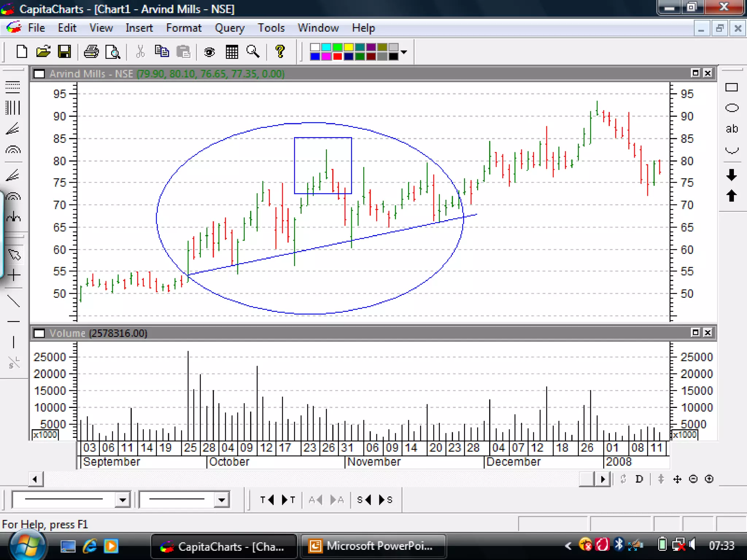This screenshot has width=747, height=560.
Task: Click the D daily period button
Action: coord(639,479)
